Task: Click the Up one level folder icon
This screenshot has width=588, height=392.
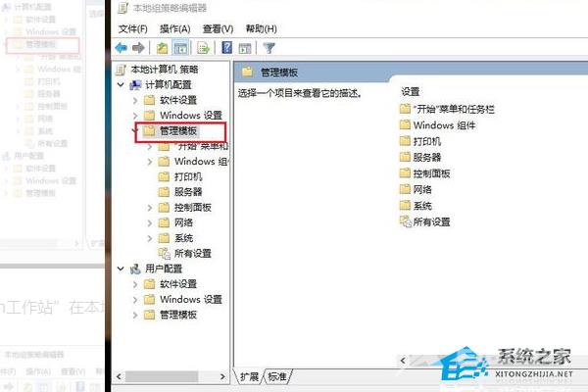Action: click(162, 48)
